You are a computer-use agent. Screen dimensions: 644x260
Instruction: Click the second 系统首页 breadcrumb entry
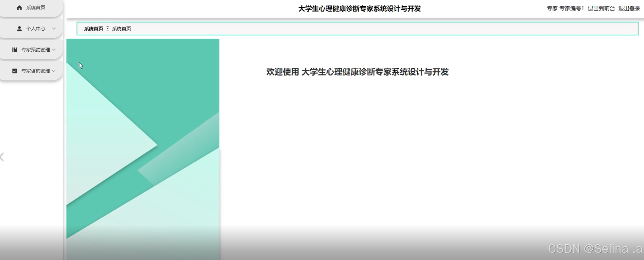[121, 29]
